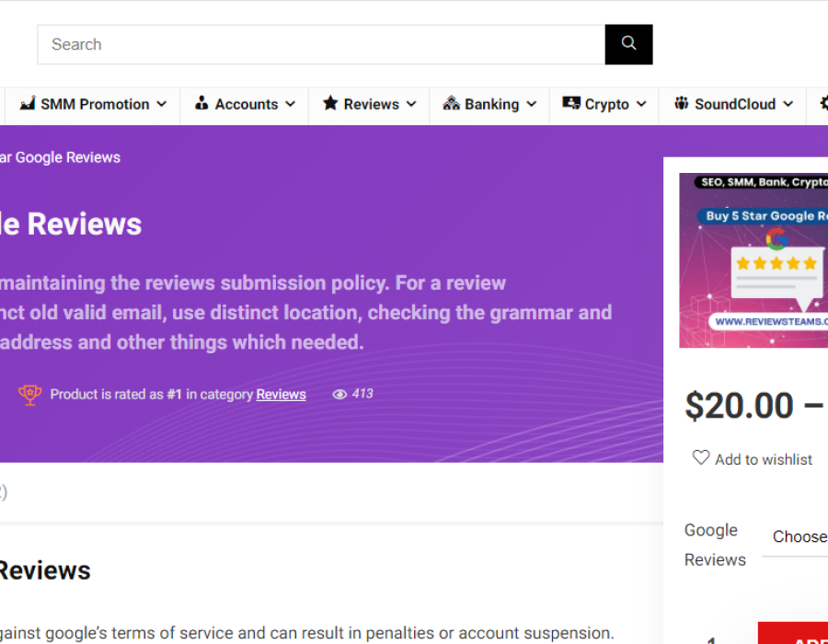The height and width of the screenshot is (644, 828).
Task: Open the Reviews category link
Action: pos(281,395)
